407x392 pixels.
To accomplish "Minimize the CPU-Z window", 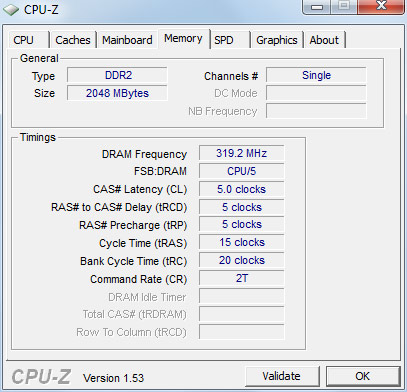I will click(x=317, y=6).
